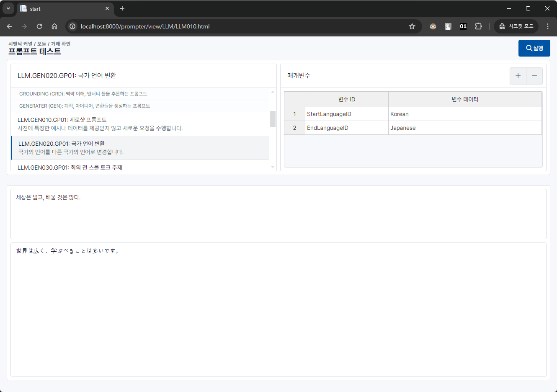Viewport: 557px width, 392px height.
Task: Select the start browser tab
Action: point(65,9)
